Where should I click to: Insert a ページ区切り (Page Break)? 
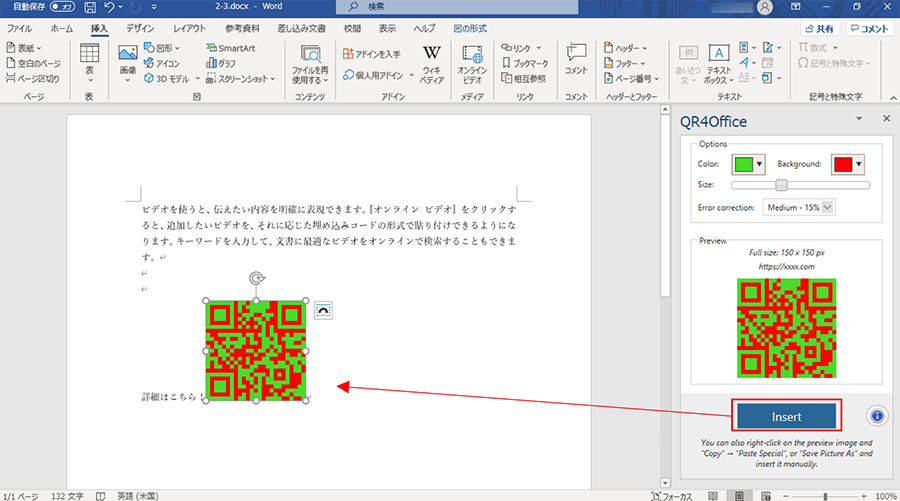click(x=32, y=79)
